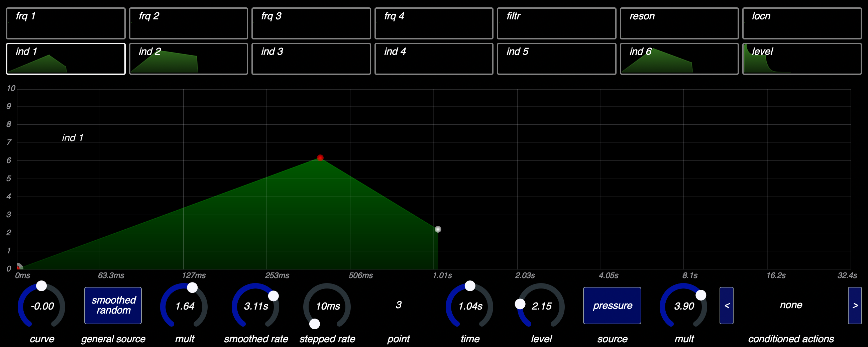Open the locn envelope tab

[802, 24]
